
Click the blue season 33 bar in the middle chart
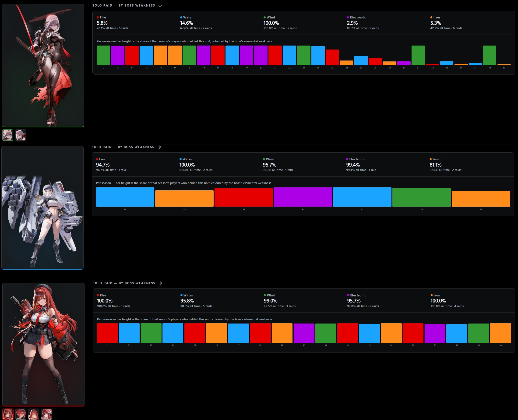point(125,197)
